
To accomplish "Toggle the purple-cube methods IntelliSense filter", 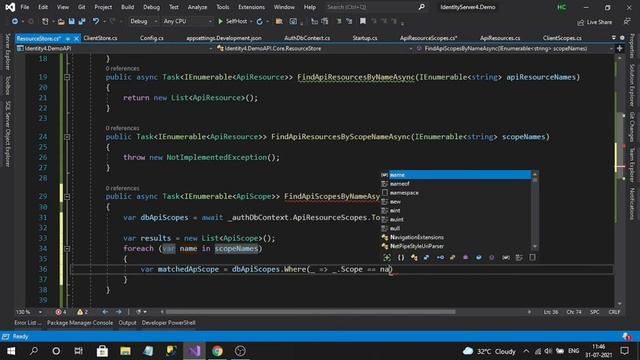I will [465, 258].
